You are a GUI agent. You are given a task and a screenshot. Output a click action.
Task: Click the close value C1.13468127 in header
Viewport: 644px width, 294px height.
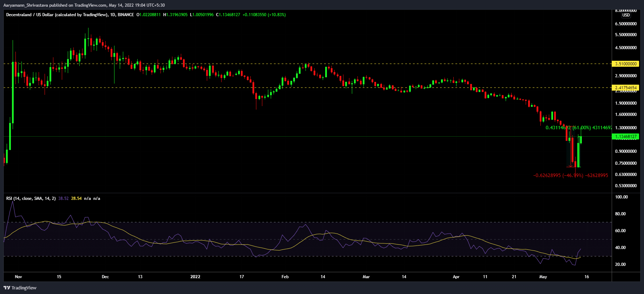228,15
